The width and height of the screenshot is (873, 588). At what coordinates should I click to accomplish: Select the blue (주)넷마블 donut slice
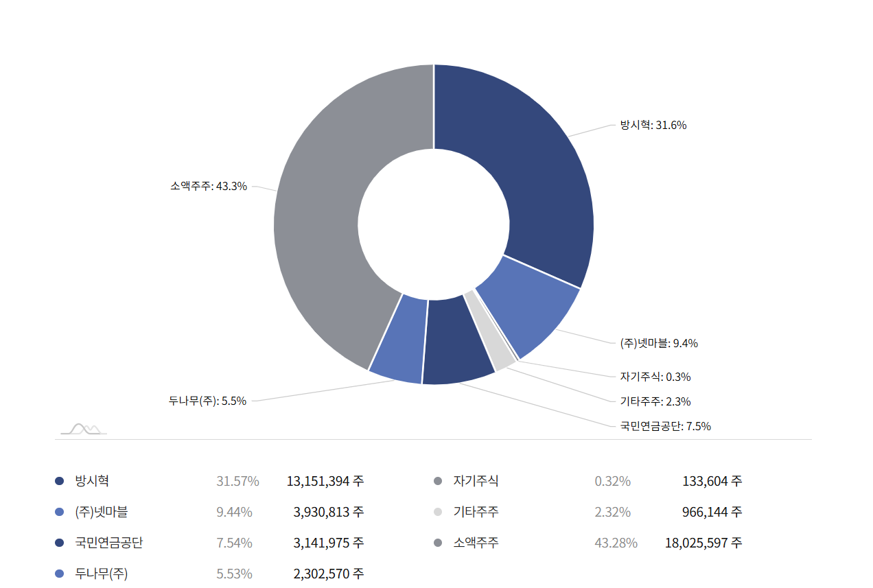(528, 307)
